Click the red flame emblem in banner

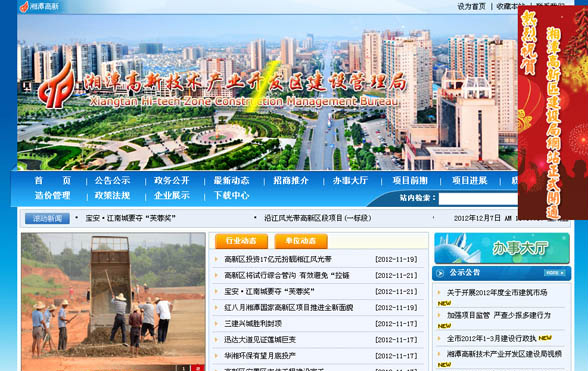(57, 86)
